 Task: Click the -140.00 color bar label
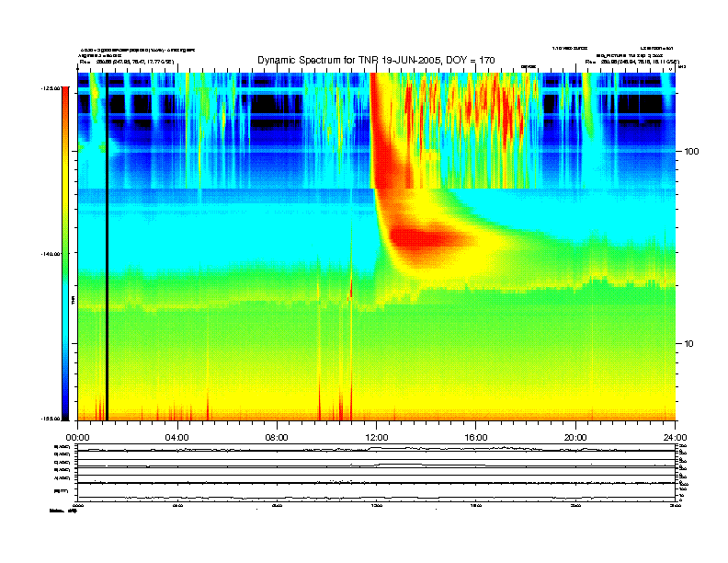pyautogui.click(x=51, y=254)
